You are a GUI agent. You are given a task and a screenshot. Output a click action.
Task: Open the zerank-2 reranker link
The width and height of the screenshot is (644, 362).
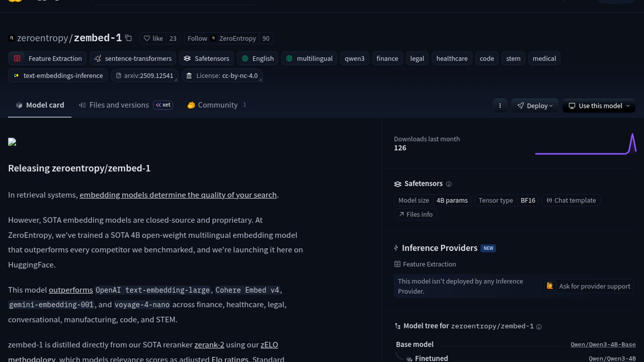click(x=209, y=345)
